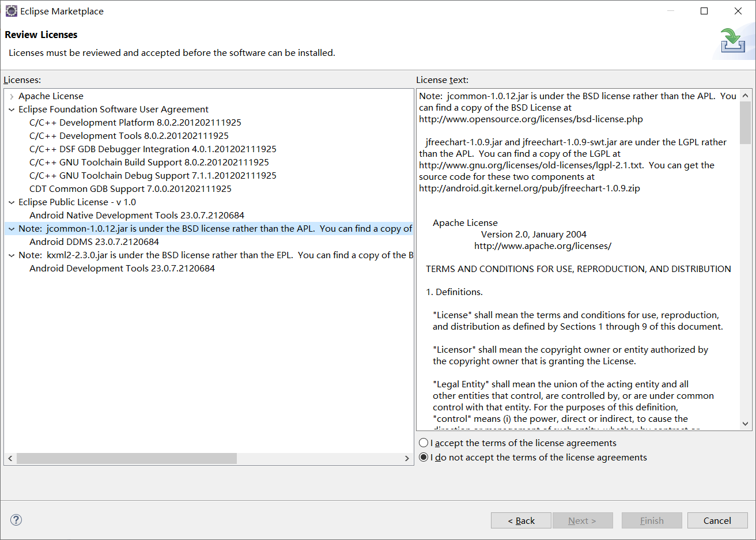Maximize the Eclipse Marketplace window
Viewport: 756px width, 540px height.
(x=704, y=11)
